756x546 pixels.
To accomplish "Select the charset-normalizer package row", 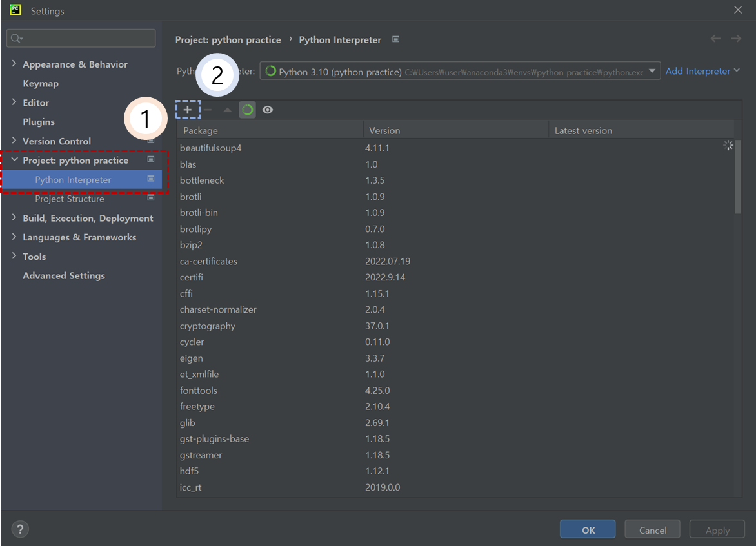I will click(455, 309).
